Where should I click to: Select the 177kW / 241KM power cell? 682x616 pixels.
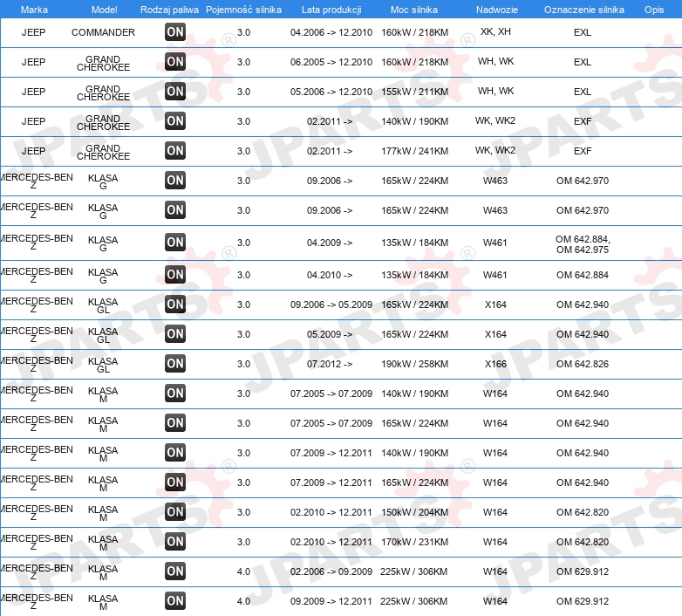(414, 151)
